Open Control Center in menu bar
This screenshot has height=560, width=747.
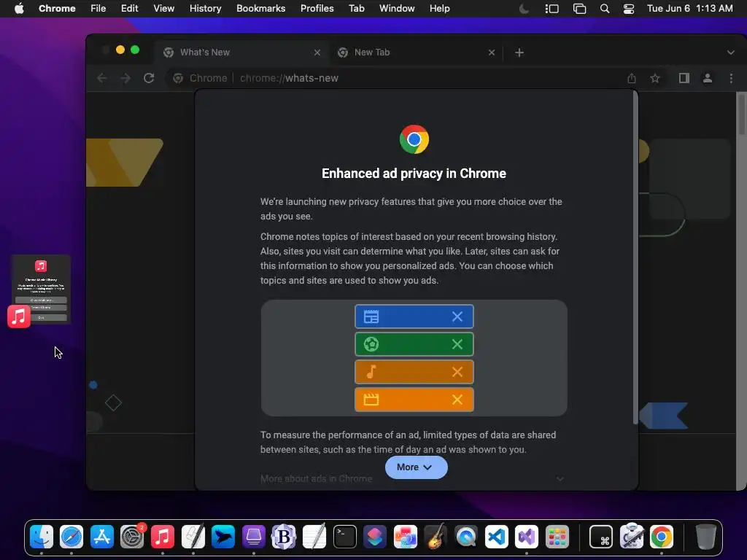(629, 9)
